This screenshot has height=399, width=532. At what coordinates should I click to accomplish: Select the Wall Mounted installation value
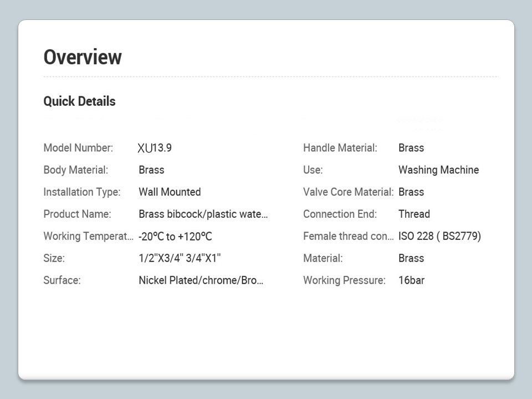click(170, 192)
